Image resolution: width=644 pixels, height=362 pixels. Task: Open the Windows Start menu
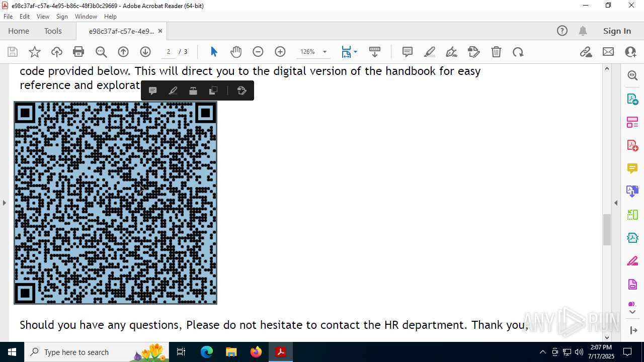coord(12,352)
